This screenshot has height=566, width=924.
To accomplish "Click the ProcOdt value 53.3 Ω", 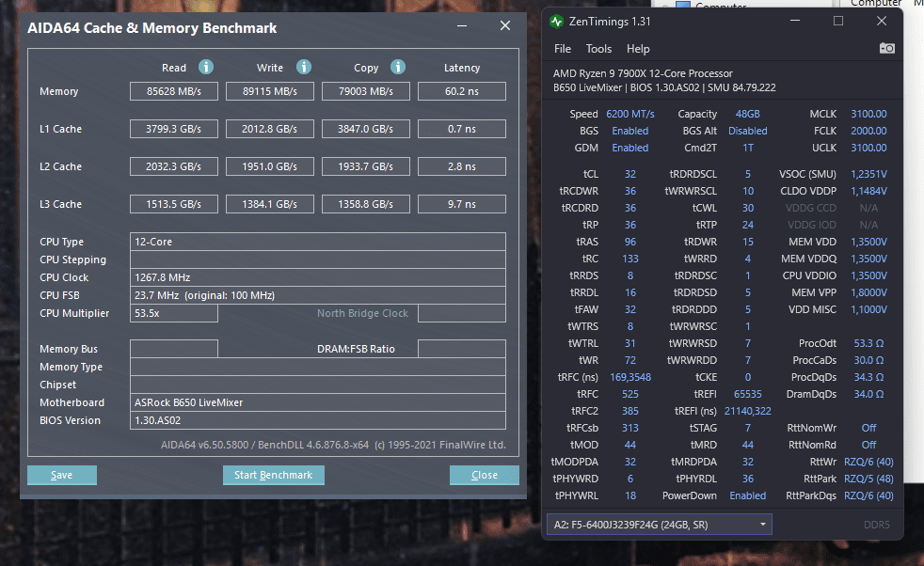I will pyautogui.click(x=868, y=343).
